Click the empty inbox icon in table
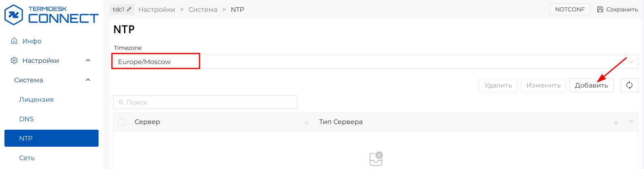644x169 pixels. (x=376, y=159)
